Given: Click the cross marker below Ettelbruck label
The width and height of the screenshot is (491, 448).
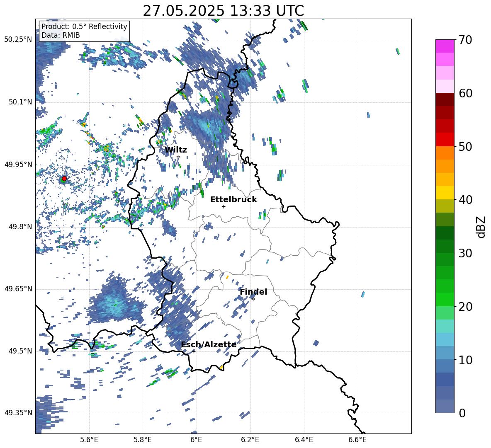Looking at the screenshot, I should tap(224, 206).
